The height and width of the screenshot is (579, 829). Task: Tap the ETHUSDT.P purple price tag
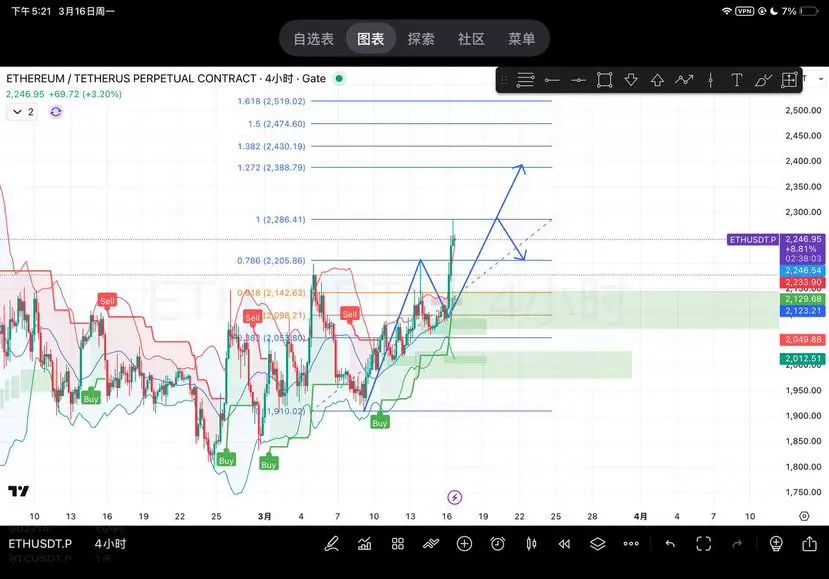753,240
